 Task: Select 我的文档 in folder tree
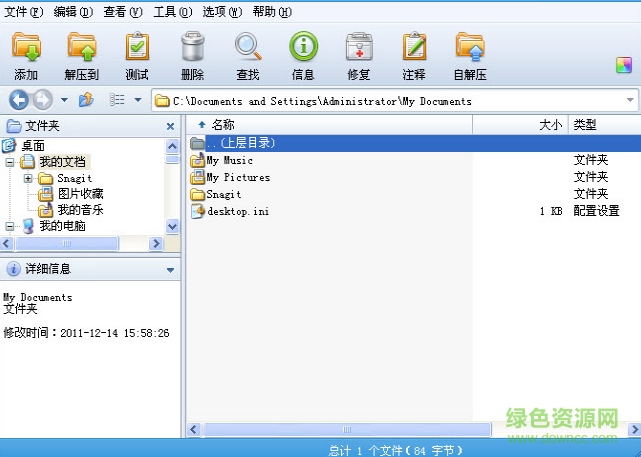[x=63, y=162]
